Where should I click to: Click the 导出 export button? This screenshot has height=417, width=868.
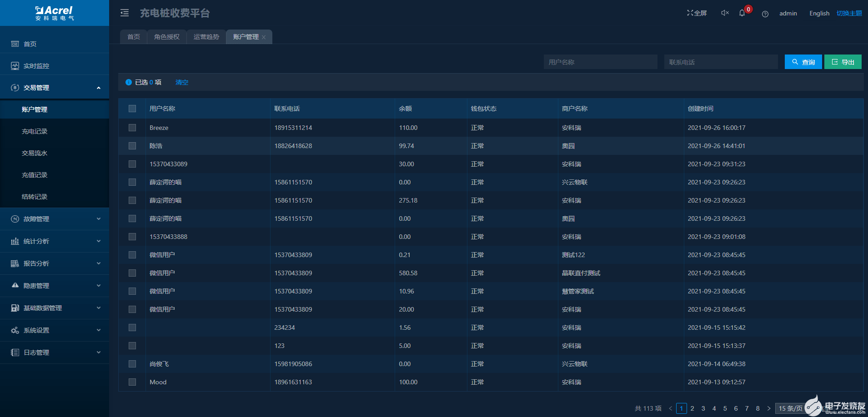tap(843, 62)
